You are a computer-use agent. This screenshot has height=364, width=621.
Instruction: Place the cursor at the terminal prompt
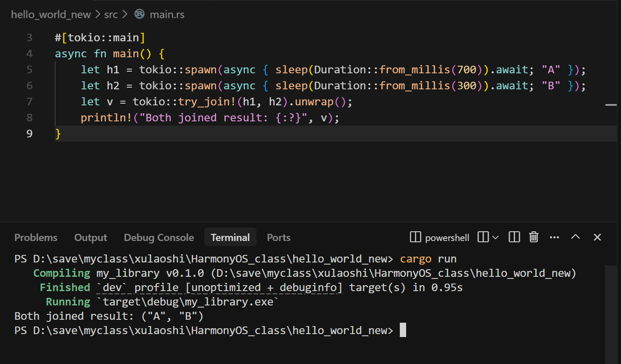point(402,330)
